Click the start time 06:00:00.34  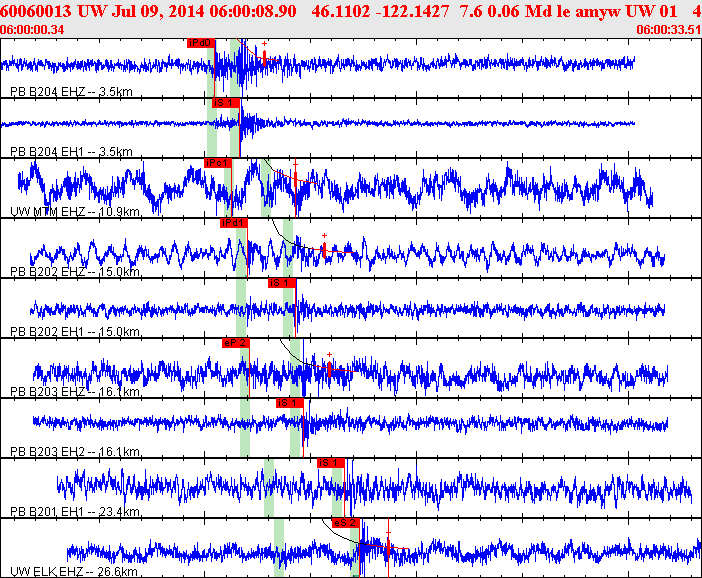[32, 30]
